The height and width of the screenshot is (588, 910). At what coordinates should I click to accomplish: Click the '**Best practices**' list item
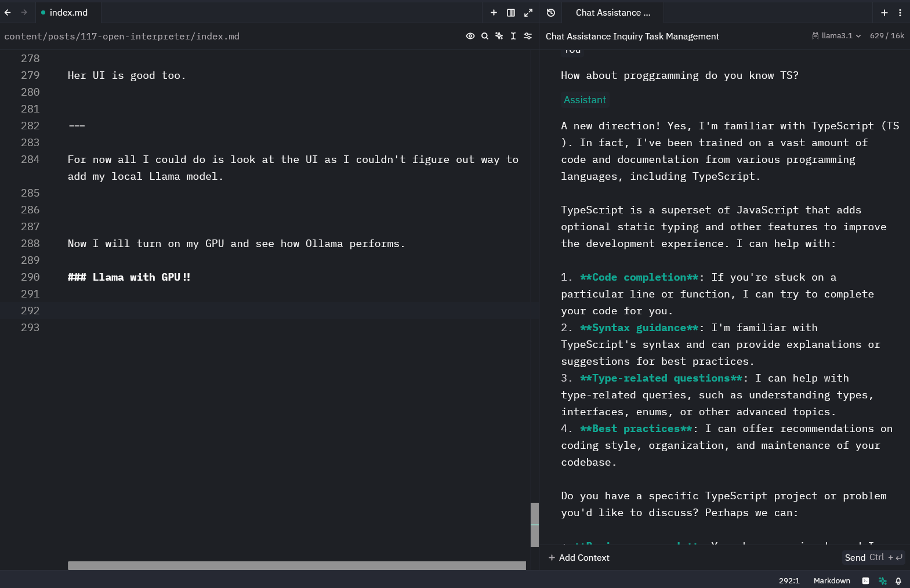click(x=636, y=429)
